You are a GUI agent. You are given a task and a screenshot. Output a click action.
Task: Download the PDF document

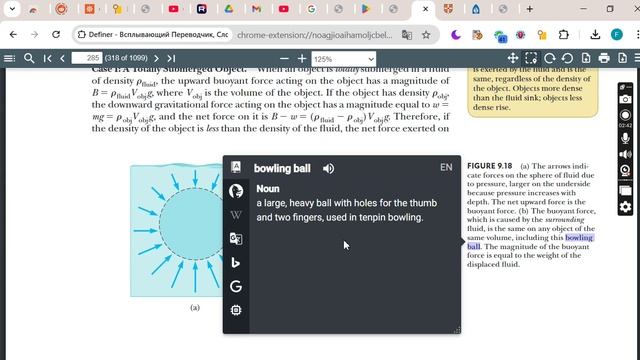point(622,58)
